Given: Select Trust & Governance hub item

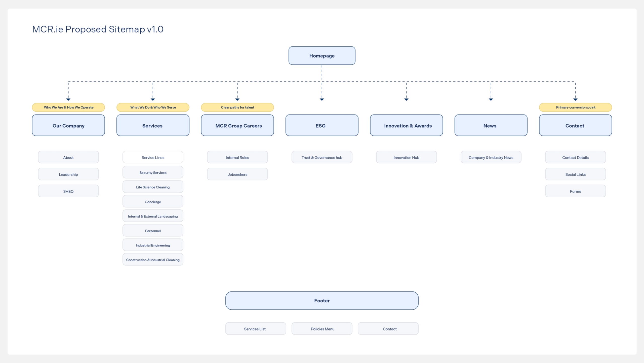Looking at the screenshot, I should (x=322, y=157).
